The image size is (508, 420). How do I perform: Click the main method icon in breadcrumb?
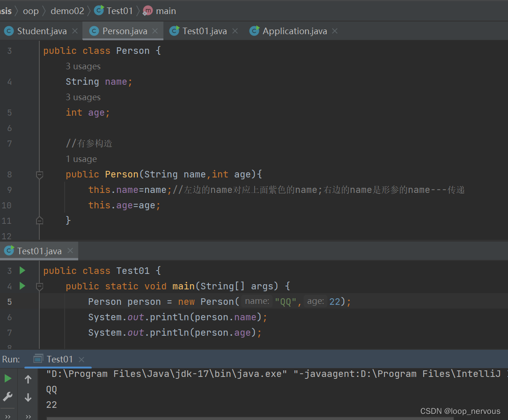pos(148,11)
